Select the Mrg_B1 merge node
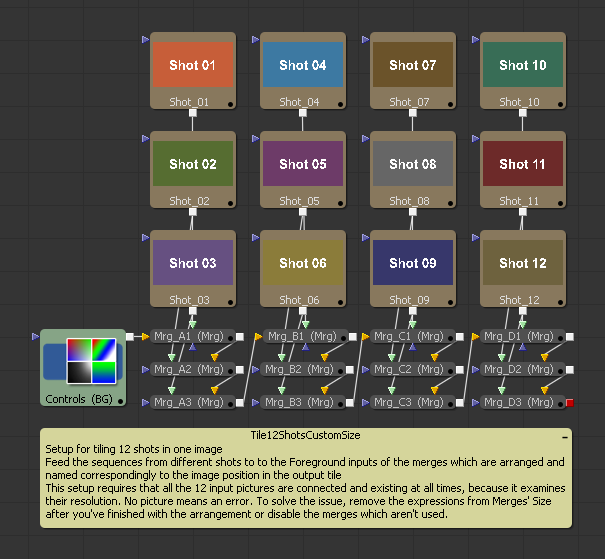This screenshot has height=559, width=605. tap(306, 337)
